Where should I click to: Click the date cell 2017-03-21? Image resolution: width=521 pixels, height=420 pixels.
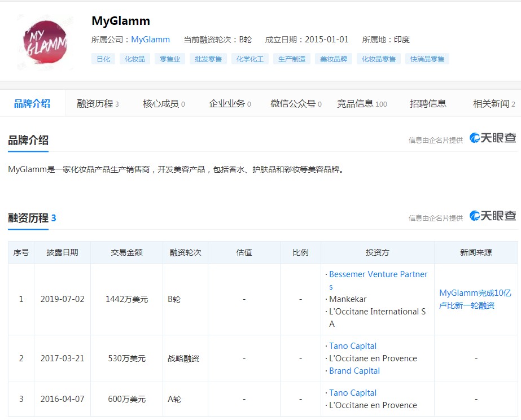(x=63, y=358)
